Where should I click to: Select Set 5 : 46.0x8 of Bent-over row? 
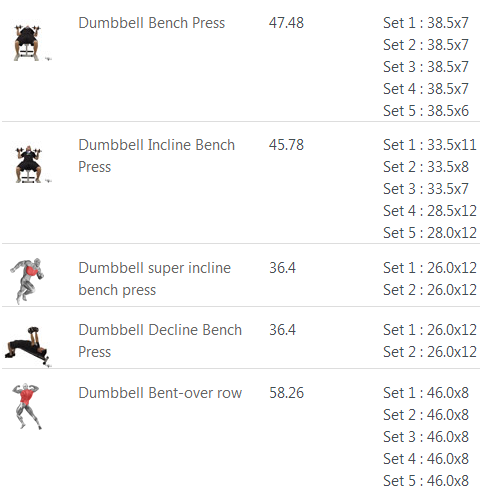coord(426,481)
